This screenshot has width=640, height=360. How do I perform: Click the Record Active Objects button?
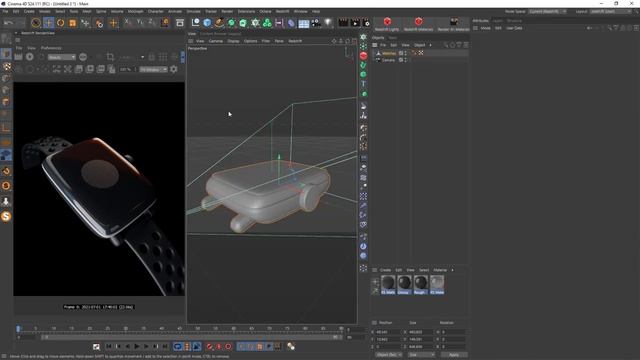(x=209, y=347)
